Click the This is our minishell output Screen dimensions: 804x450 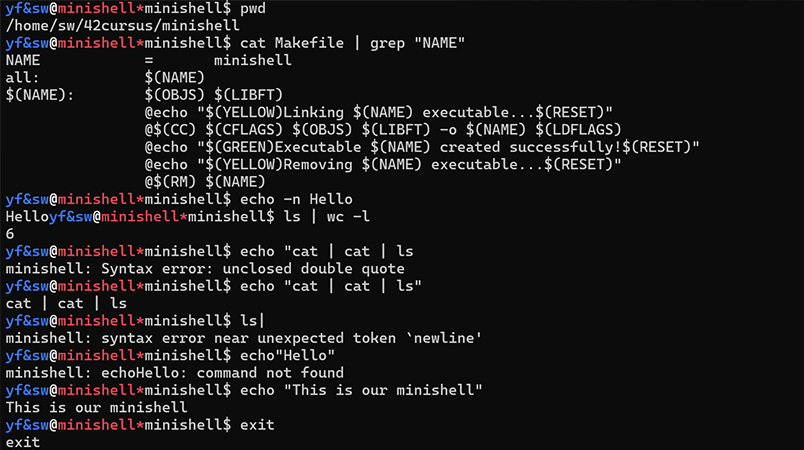point(96,407)
